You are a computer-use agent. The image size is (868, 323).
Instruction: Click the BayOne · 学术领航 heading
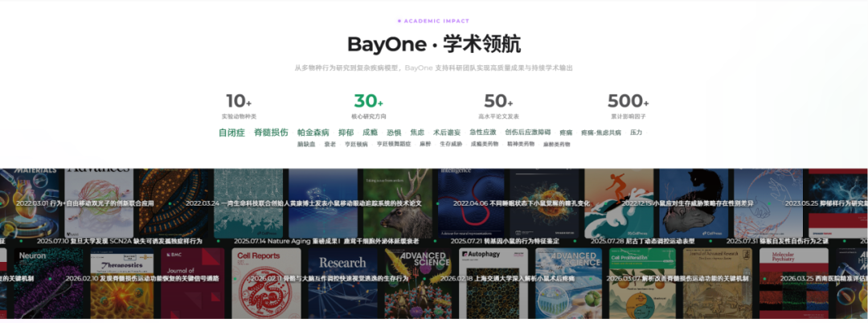point(434,44)
